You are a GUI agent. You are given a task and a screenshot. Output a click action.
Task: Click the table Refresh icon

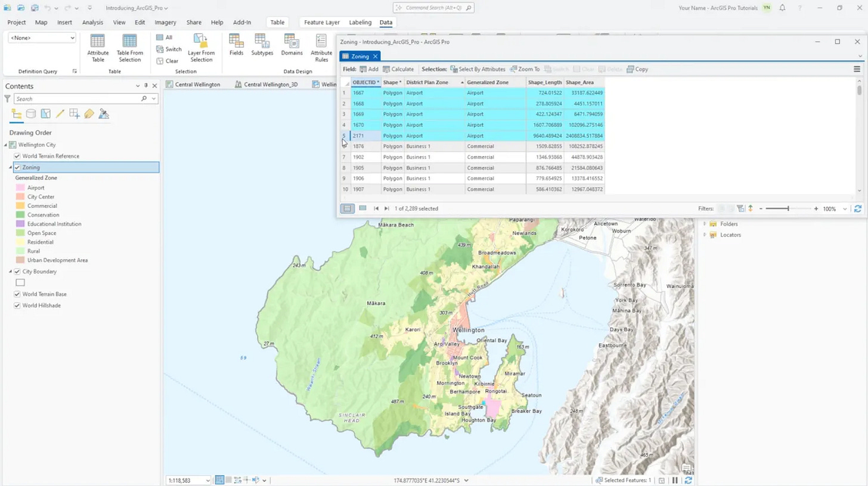point(857,209)
